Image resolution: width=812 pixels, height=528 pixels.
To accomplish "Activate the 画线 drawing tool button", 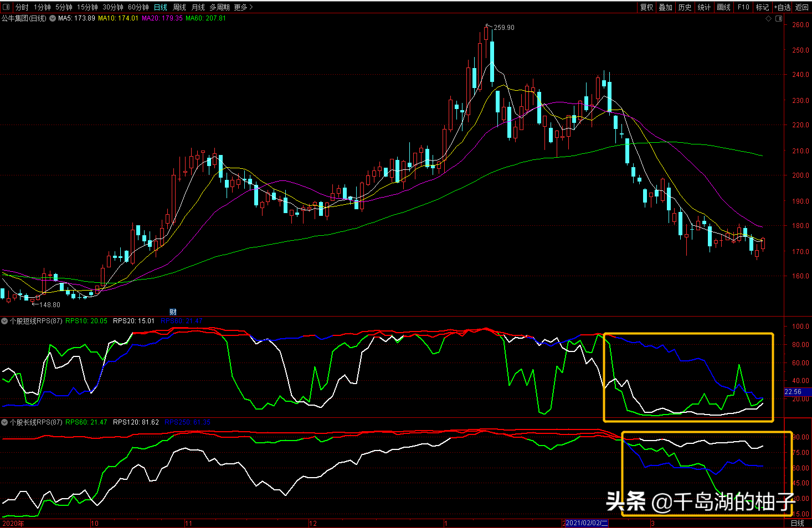I will [723, 7].
